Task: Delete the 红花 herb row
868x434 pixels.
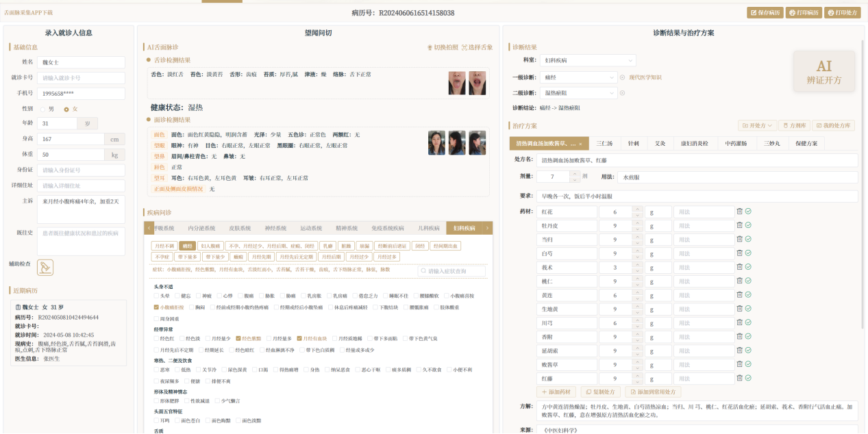Action: coord(740,212)
